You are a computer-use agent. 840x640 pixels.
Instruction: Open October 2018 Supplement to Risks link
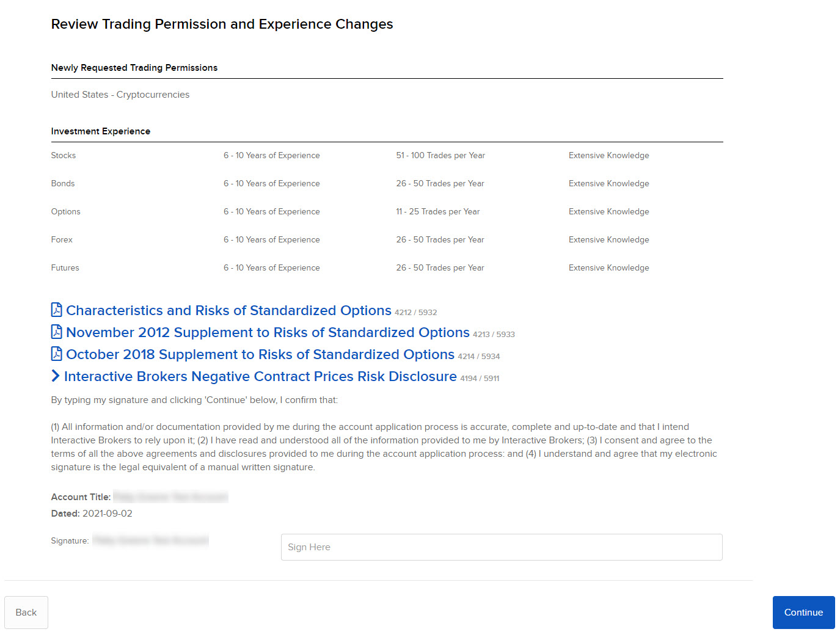[x=260, y=355]
